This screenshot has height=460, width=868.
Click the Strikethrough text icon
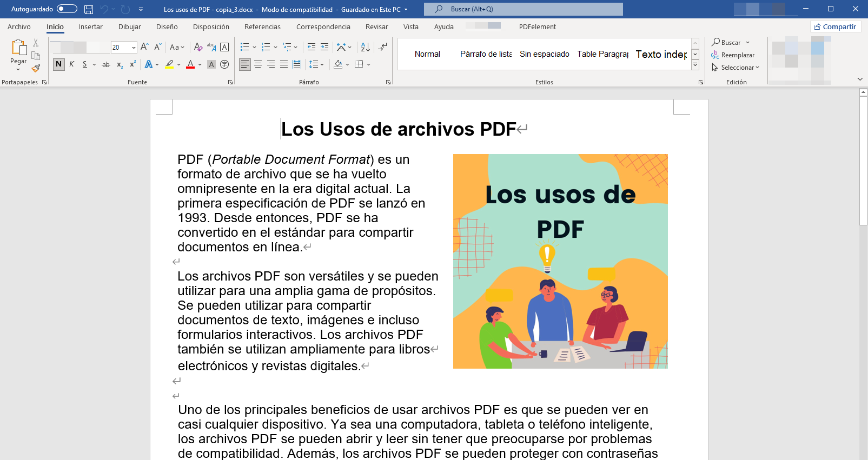[x=106, y=64]
